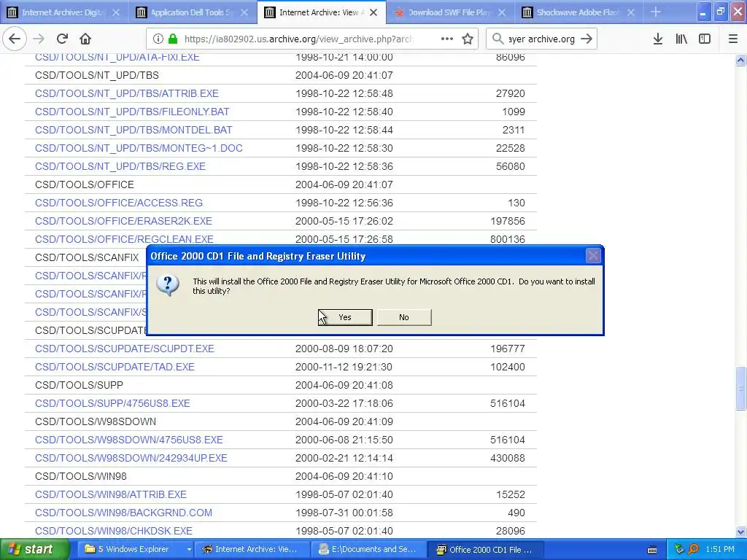Click the forward navigation arrow
747x560 pixels.
point(39,39)
